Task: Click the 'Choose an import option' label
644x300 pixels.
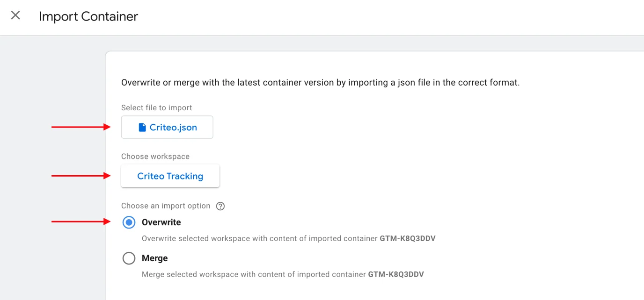Action: pos(166,206)
